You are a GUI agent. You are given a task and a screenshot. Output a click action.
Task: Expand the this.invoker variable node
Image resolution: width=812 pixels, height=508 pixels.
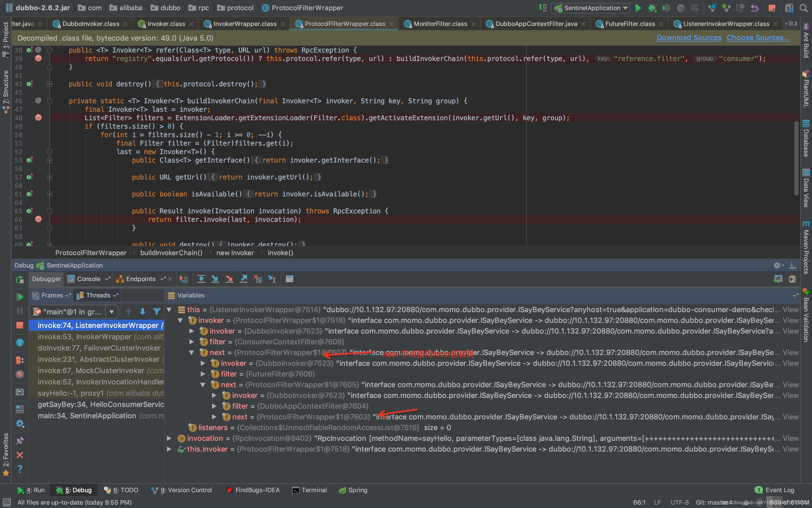click(x=169, y=449)
